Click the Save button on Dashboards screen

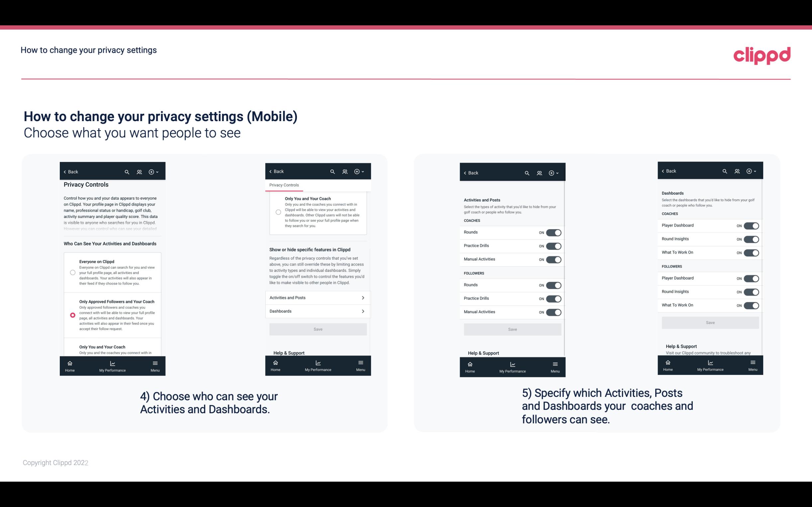(x=710, y=322)
